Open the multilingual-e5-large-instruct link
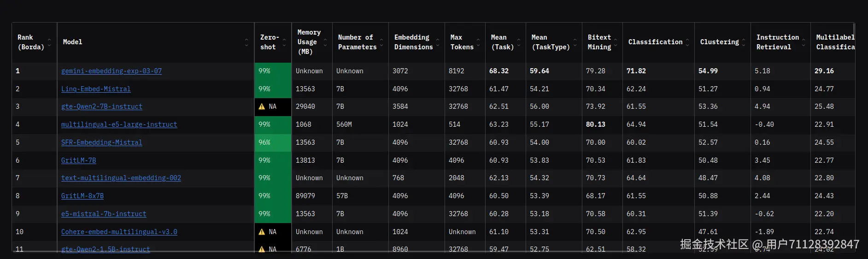 click(119, 124)
